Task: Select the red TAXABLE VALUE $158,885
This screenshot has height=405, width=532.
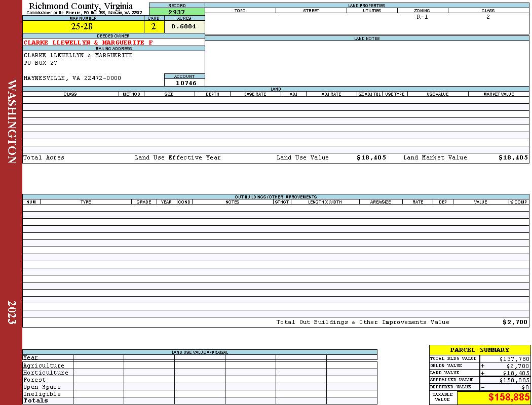Action: pyautogui.click(x=509, y=397)
